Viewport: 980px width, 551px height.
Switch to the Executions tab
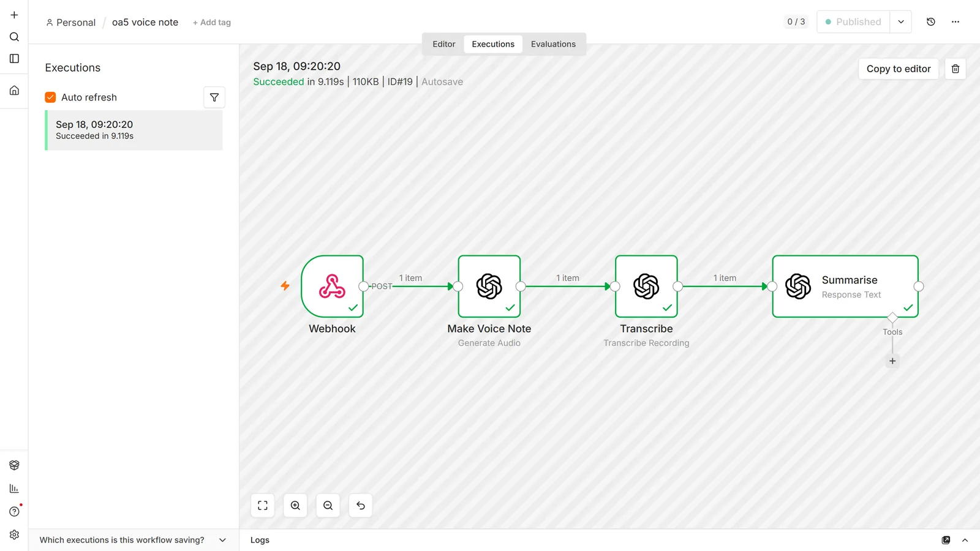493,44
